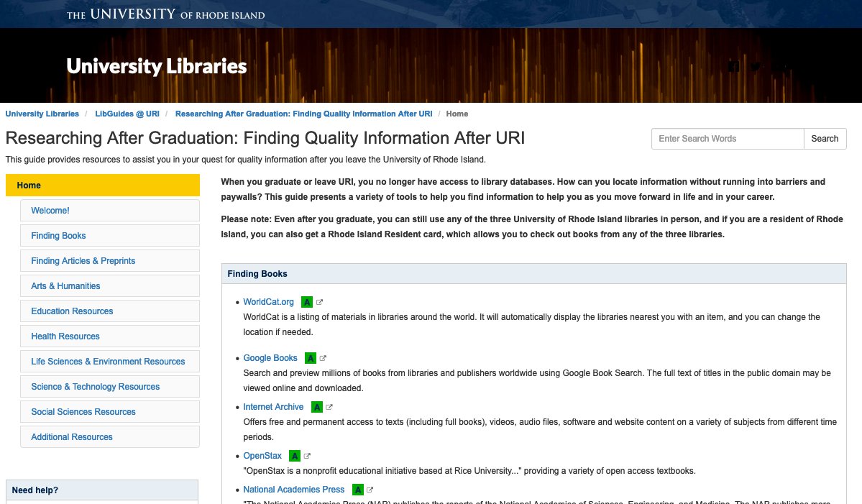Focus the Enter Search Words field

(x=728, y=139)
